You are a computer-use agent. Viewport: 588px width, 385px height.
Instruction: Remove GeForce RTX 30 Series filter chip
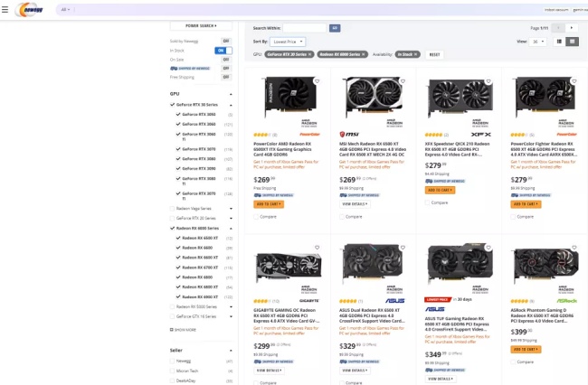point(309,54)
